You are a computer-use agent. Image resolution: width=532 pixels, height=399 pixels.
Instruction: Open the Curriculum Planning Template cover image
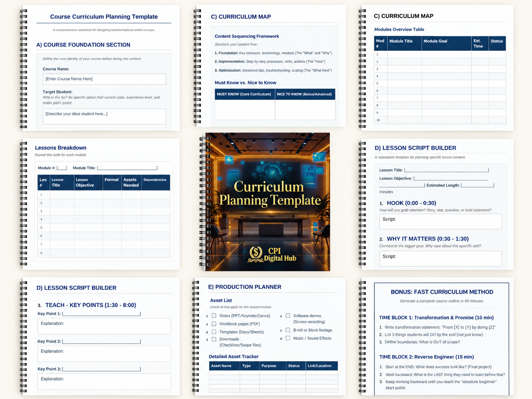267,202
